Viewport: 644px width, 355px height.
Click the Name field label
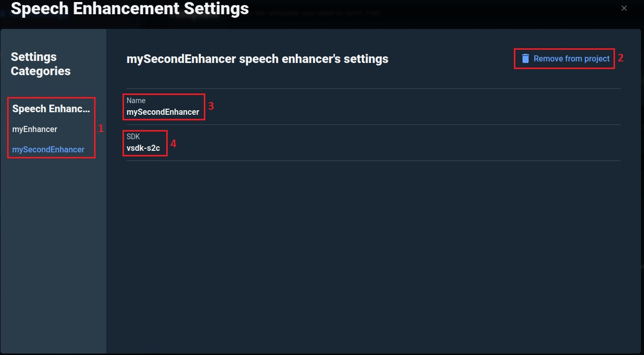point(136,101)
